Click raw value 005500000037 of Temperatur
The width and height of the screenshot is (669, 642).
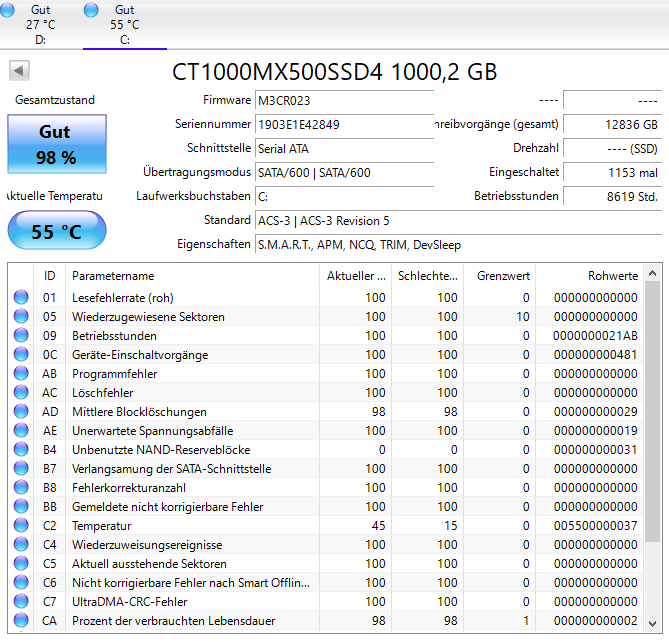pos(595,526)
